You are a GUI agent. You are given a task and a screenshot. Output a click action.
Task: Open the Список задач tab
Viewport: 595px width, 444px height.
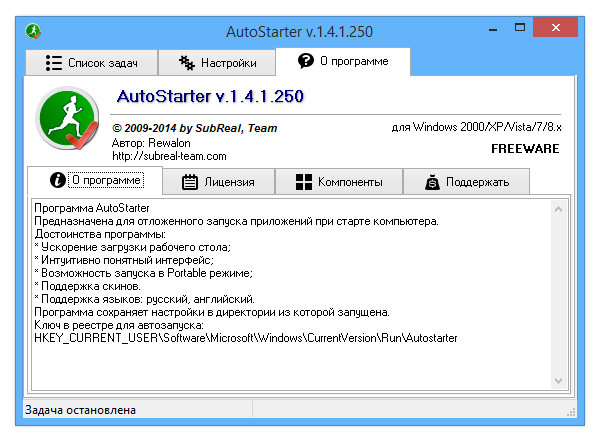(x=91, y=63)
